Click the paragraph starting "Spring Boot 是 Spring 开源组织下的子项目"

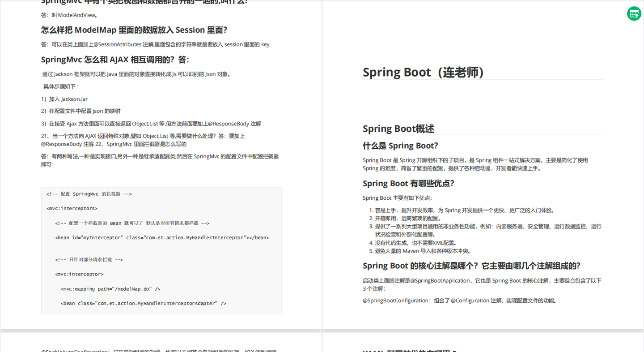click(475, 164)
